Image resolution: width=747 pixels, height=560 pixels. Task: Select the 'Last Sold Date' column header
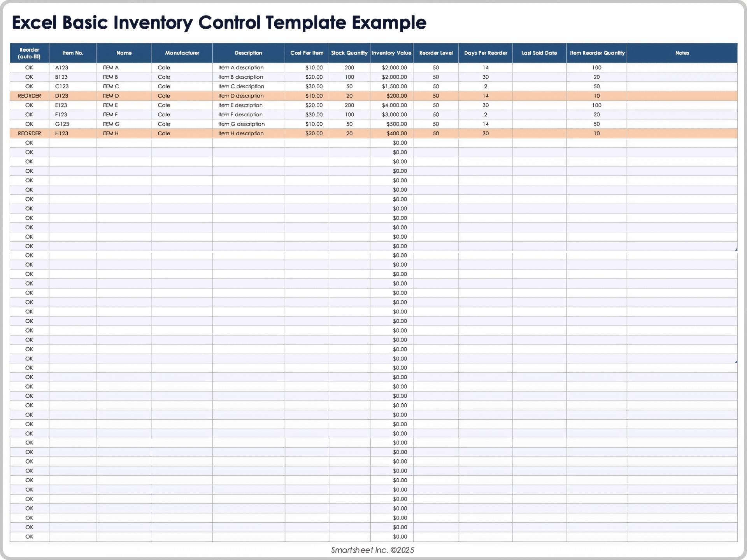539,52
